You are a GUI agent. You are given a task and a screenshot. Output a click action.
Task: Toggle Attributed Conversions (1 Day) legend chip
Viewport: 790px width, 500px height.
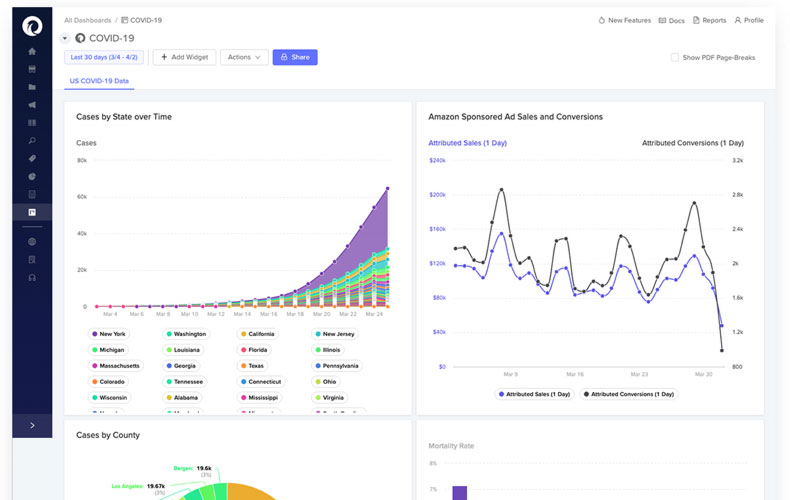pos(629,394)
